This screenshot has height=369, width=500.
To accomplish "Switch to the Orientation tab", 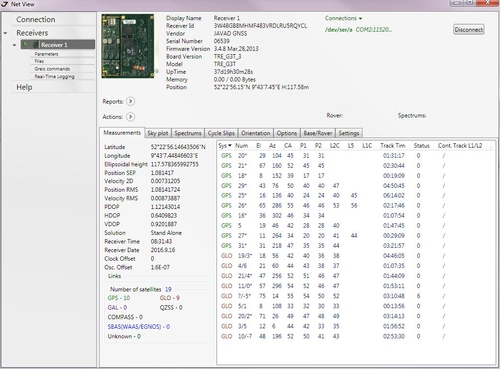I will (x=256, y=133).
